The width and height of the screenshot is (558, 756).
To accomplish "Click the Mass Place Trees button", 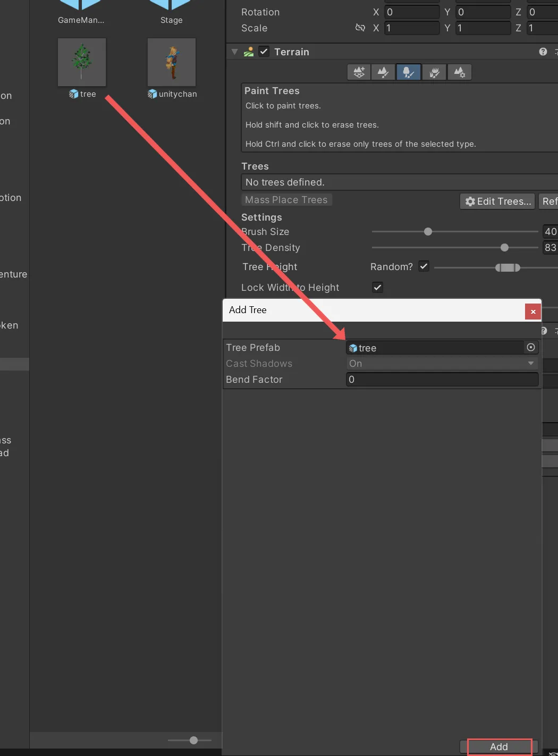I will (x=286, y=200).
